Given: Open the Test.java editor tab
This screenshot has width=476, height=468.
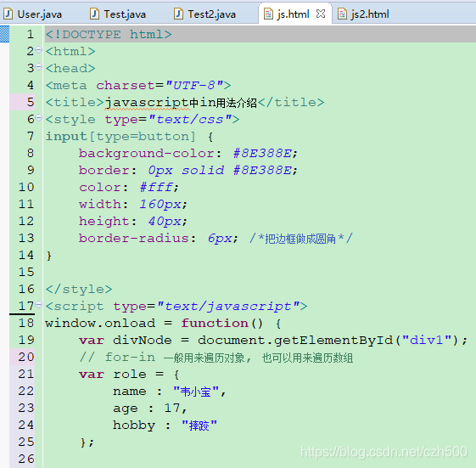Looking at the screenshot, I should pyautogui.click(x=125, y=14).
